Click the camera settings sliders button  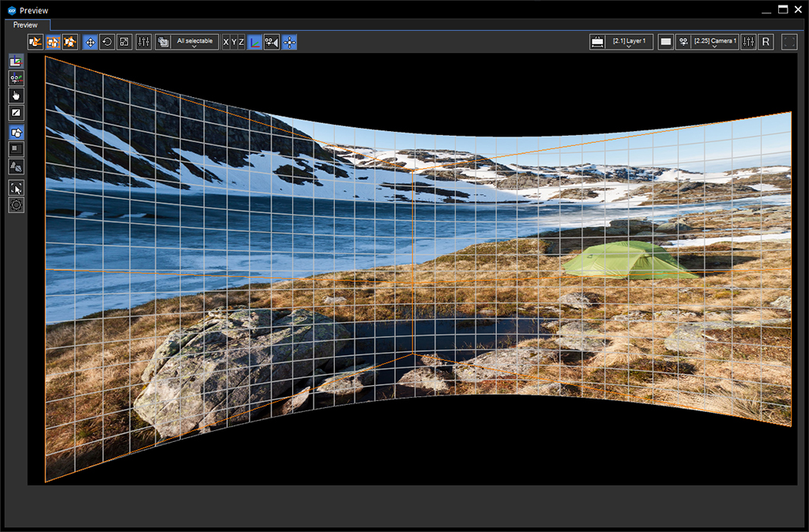point(749,42)
